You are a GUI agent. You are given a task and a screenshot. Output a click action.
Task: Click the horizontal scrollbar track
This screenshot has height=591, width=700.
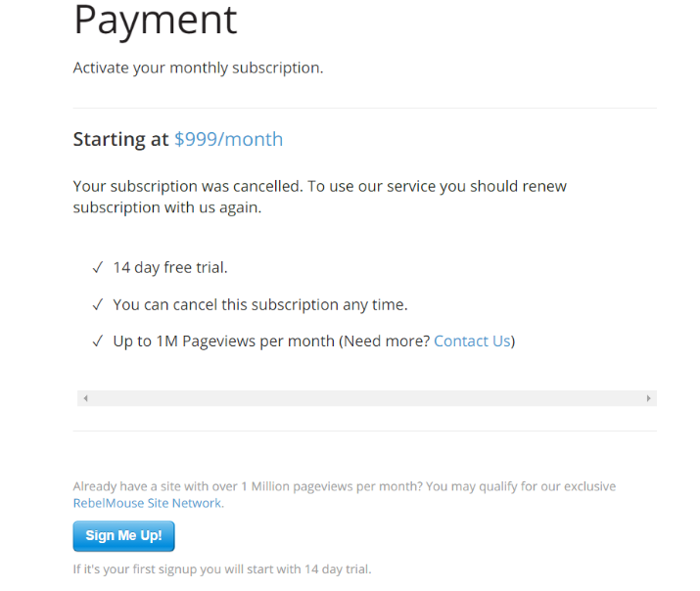click(366, 398)
